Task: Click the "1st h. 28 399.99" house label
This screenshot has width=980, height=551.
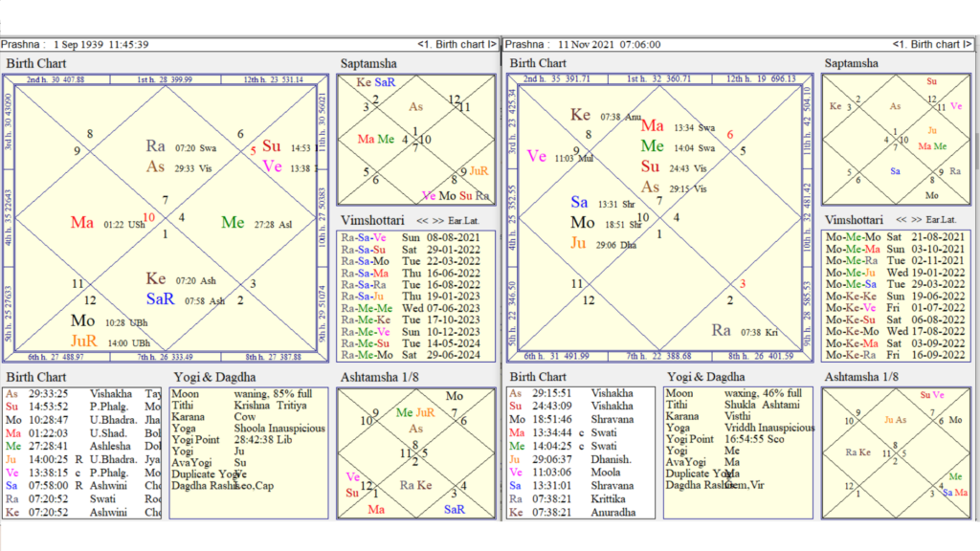Action: (165, 79)
